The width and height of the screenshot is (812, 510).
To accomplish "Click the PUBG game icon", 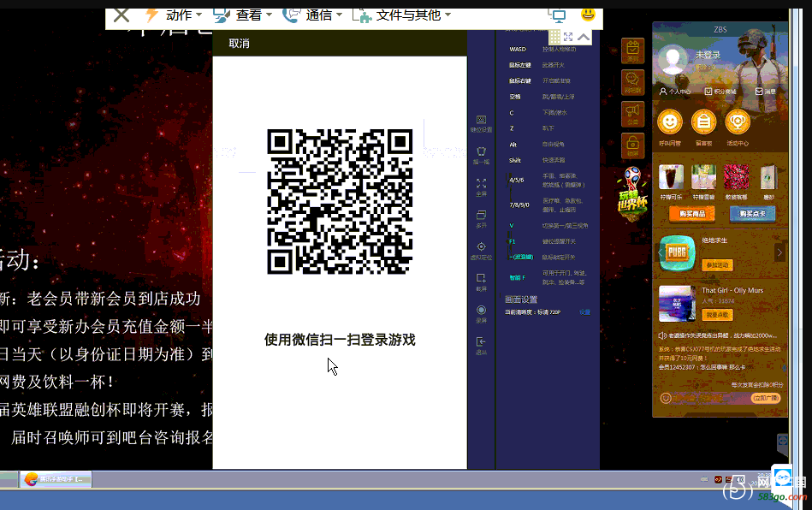I will 677,253.
